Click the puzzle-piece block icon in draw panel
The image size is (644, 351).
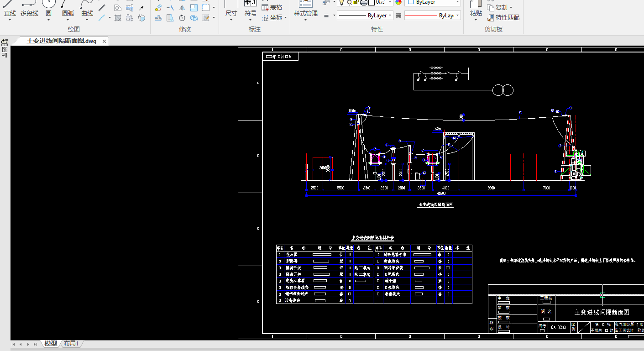(130, 18)
